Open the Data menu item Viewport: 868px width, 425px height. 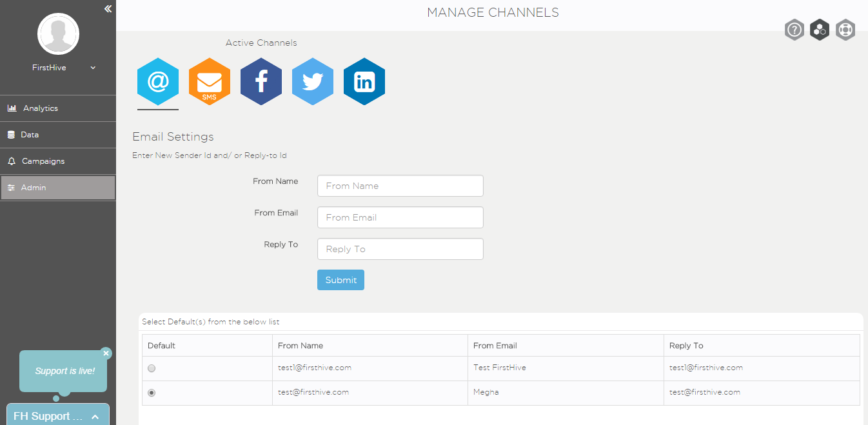click(58, 135)
